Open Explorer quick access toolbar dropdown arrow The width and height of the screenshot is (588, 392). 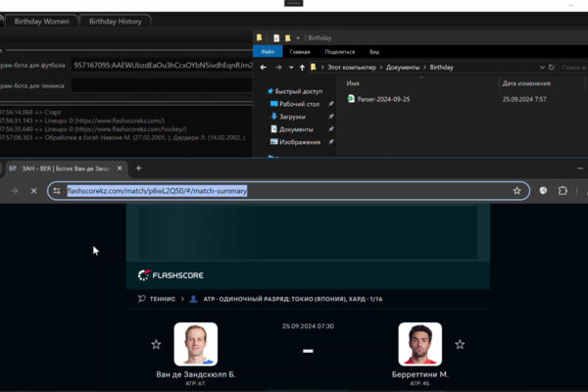[x=298, y=38]
